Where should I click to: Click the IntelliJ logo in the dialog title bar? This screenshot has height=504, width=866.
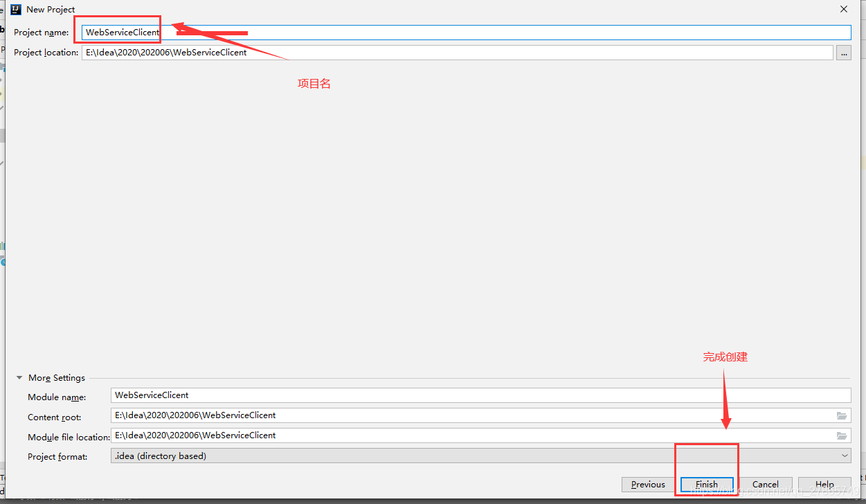click(15, 9)
